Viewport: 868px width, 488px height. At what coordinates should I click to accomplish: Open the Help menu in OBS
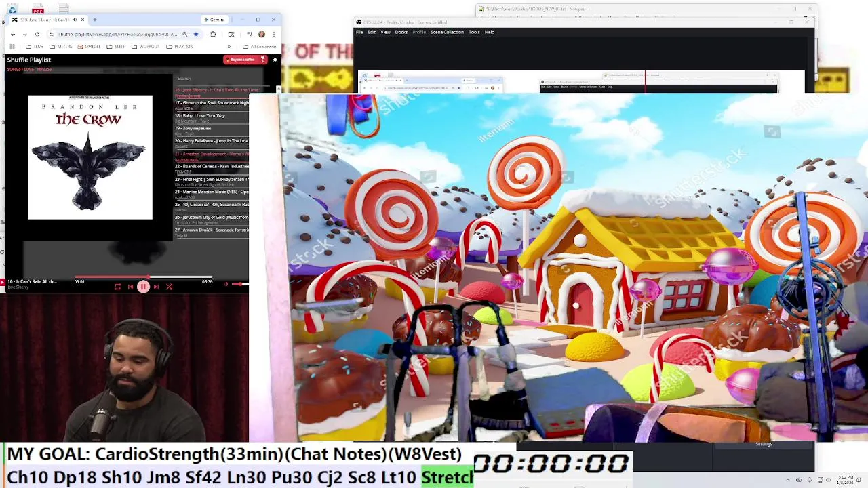(x=490, y=32)
